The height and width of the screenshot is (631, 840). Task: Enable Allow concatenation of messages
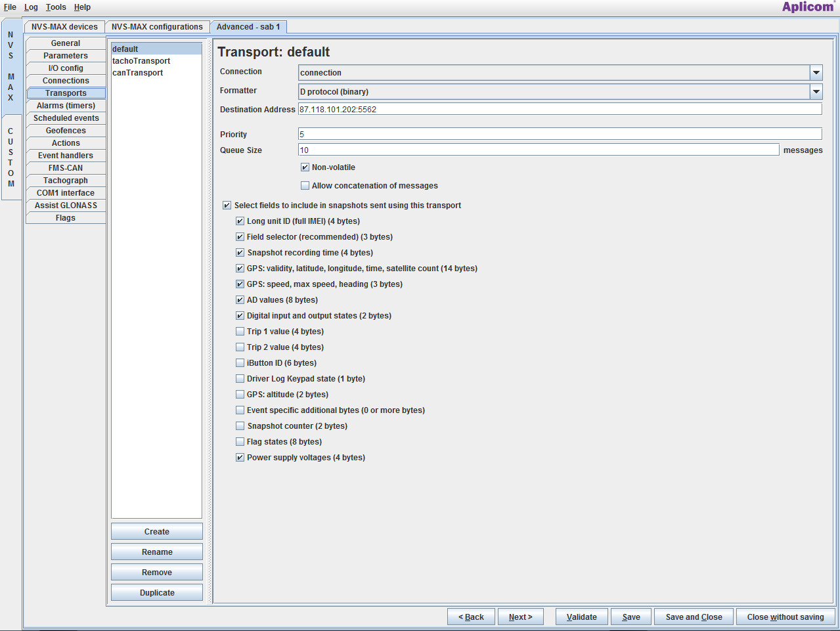click(x=305, y=186)
